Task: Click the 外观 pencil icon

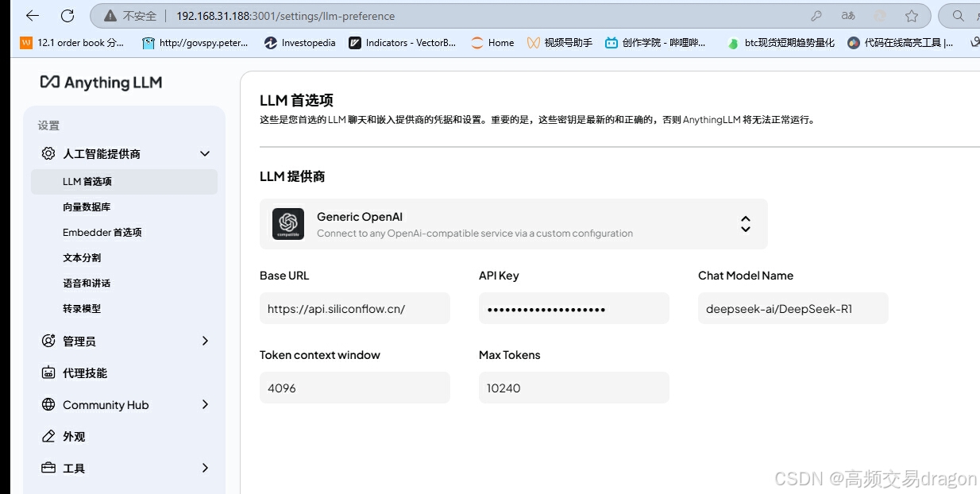Action: point(48,436)
